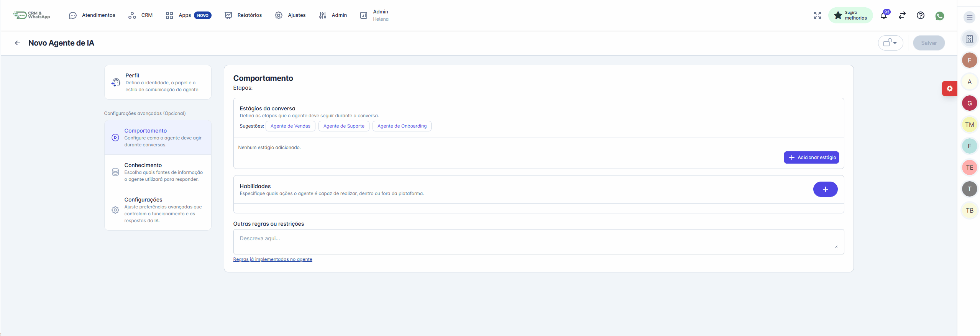Open the Relatórios menu
The image size is (980, 336).
click(x=243, y=15)
